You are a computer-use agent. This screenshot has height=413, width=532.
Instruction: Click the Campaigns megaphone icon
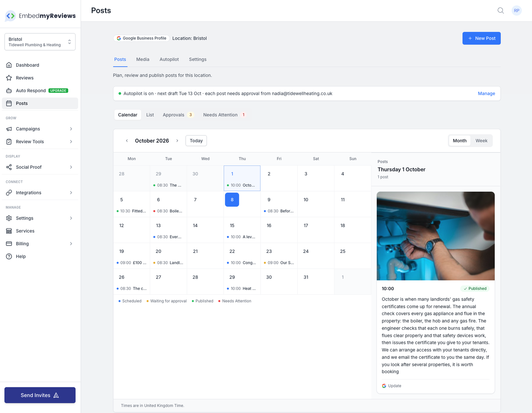(x=9, y=129)
